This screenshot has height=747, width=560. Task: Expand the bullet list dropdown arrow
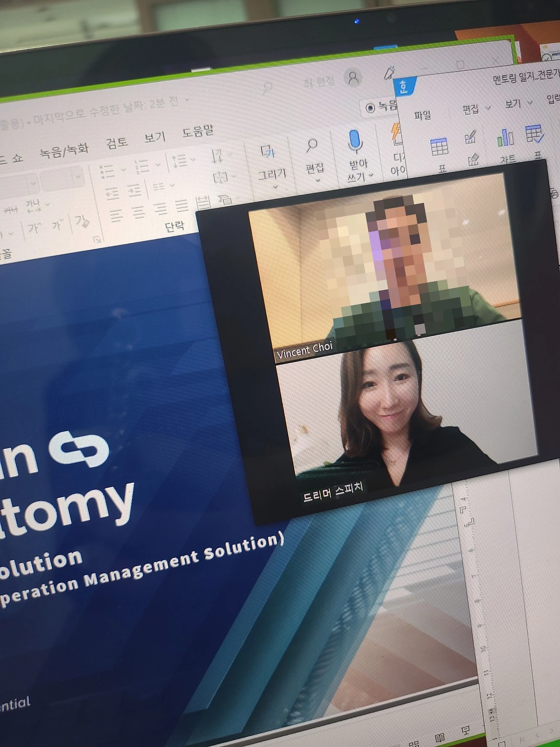[x=123, y=169]
